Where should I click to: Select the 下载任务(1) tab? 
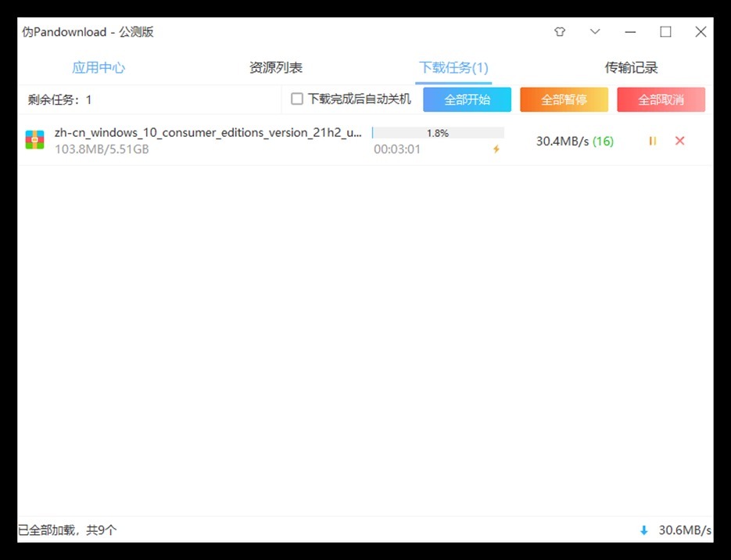(453, 68)
